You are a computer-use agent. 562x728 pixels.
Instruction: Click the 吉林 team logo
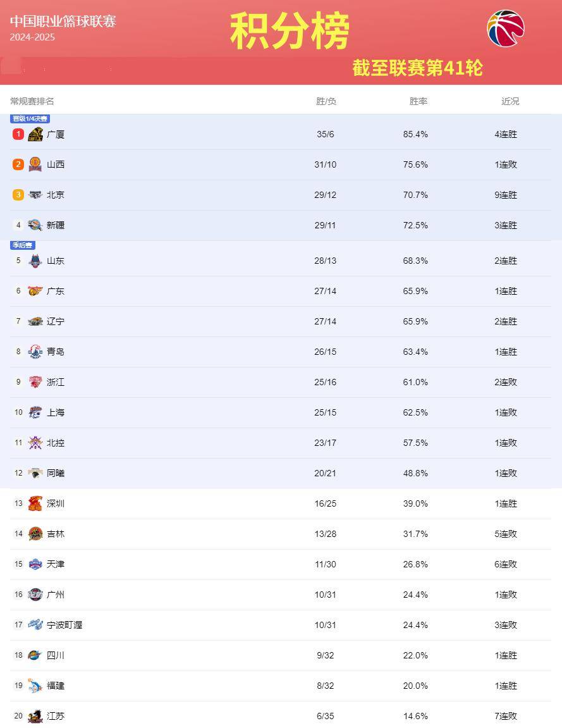point(35,534)
